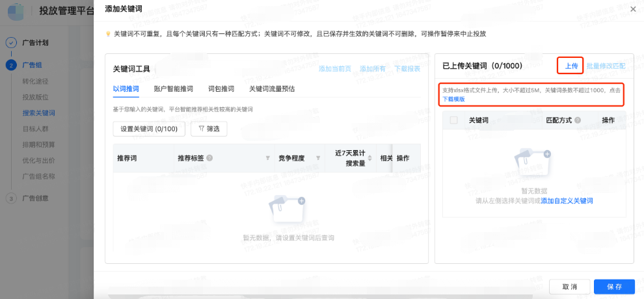
Task: Switch to 关键词流量预估 tab
Action: pos(272,88)
